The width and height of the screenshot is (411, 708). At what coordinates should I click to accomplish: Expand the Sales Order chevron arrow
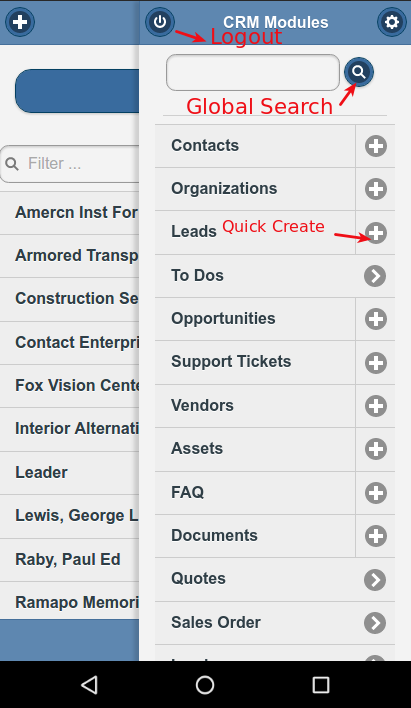(x=375, y=623)
